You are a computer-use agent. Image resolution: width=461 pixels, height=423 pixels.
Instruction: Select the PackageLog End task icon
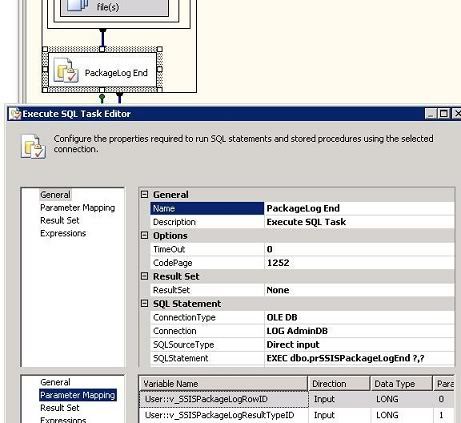pos(66,70)
